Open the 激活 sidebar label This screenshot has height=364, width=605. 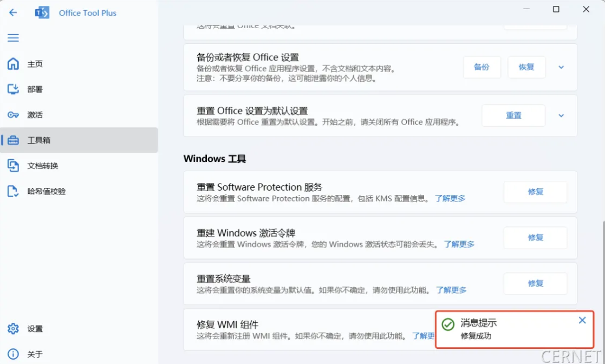[35, 115]
